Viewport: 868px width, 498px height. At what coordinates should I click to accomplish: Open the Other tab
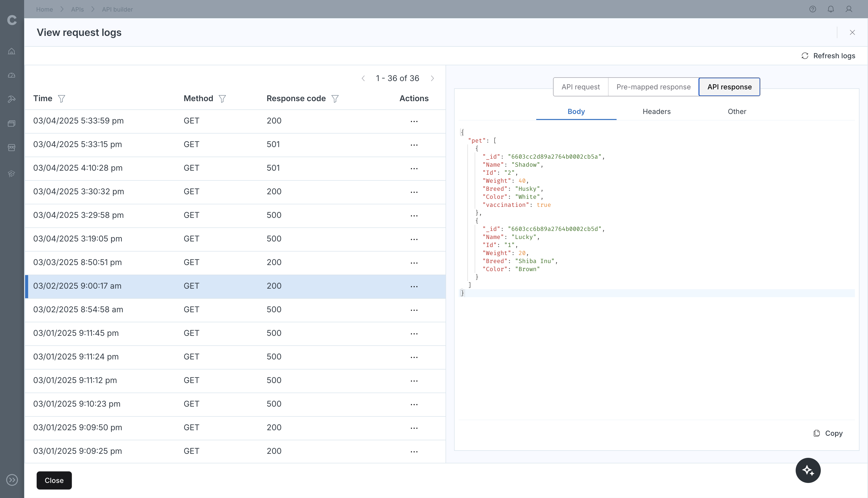click(x=737, y=111)
